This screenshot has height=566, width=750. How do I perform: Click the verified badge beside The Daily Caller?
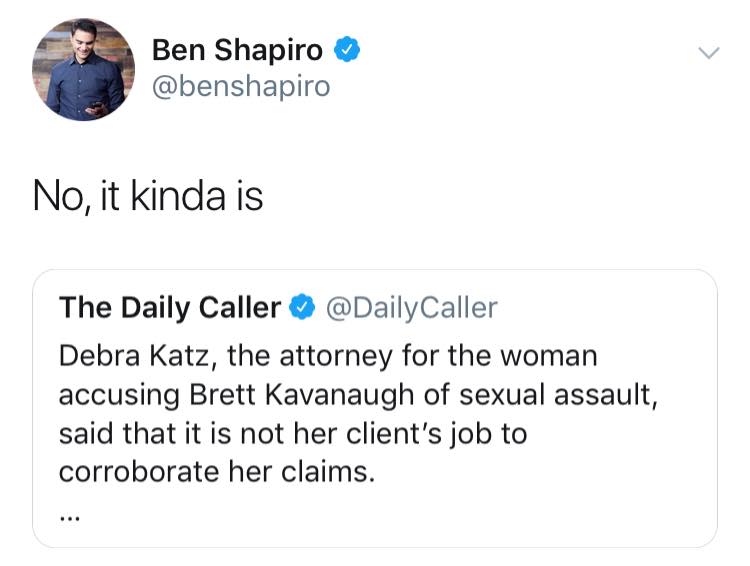302,307
